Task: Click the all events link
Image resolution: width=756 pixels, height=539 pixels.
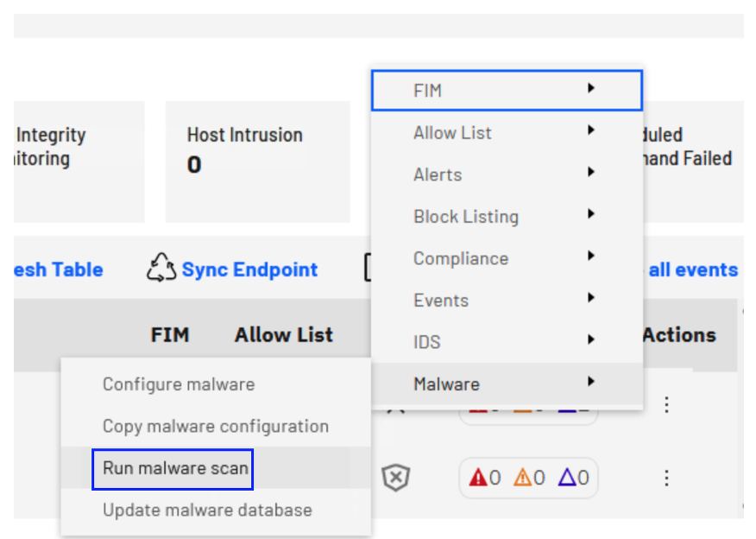Action: (x=692, y=269)
